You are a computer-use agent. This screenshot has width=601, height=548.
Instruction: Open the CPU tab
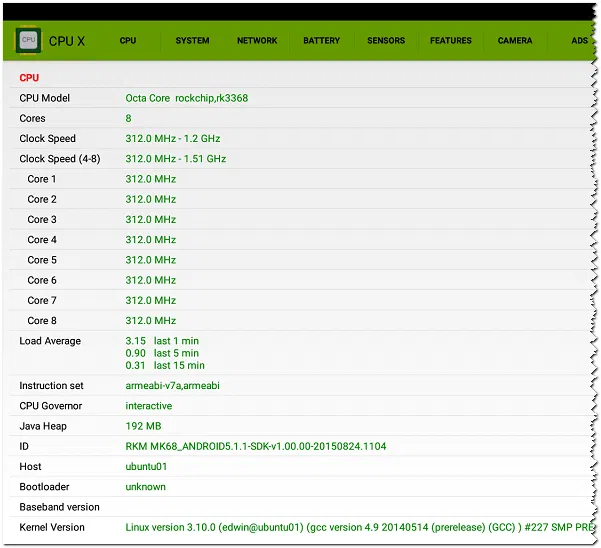tap(128, 41)
